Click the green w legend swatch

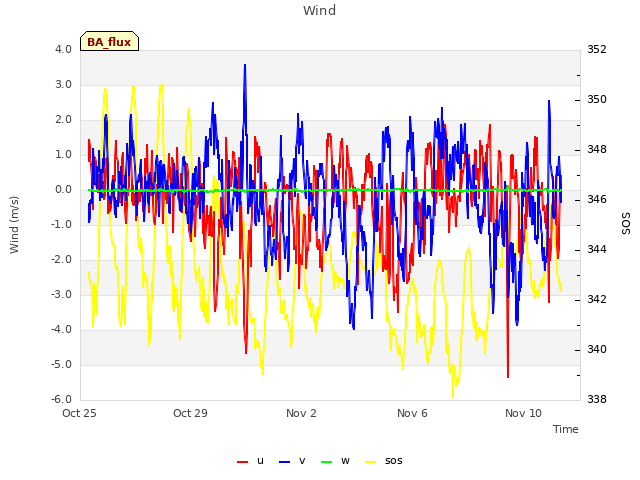(327, 462)
